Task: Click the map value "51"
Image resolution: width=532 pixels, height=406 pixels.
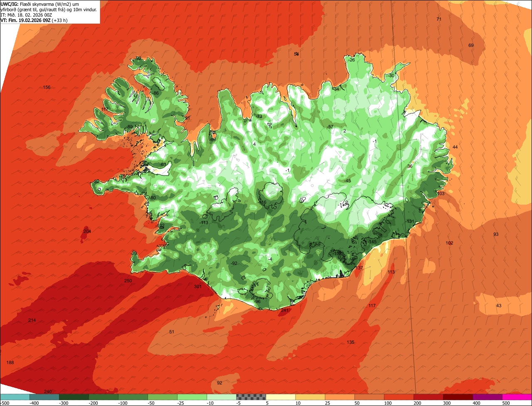Action: [172, 332]
